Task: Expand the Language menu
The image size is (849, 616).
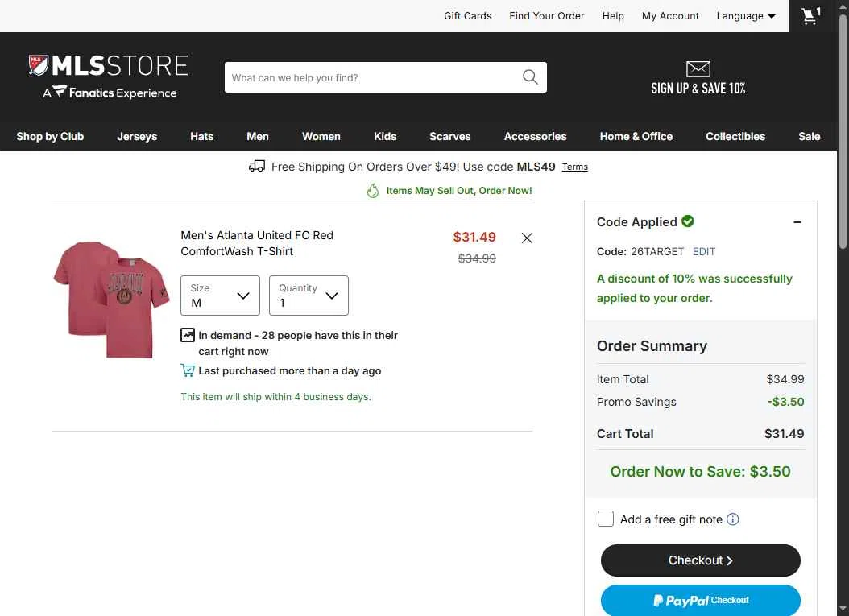Action: tap(746, 15)
